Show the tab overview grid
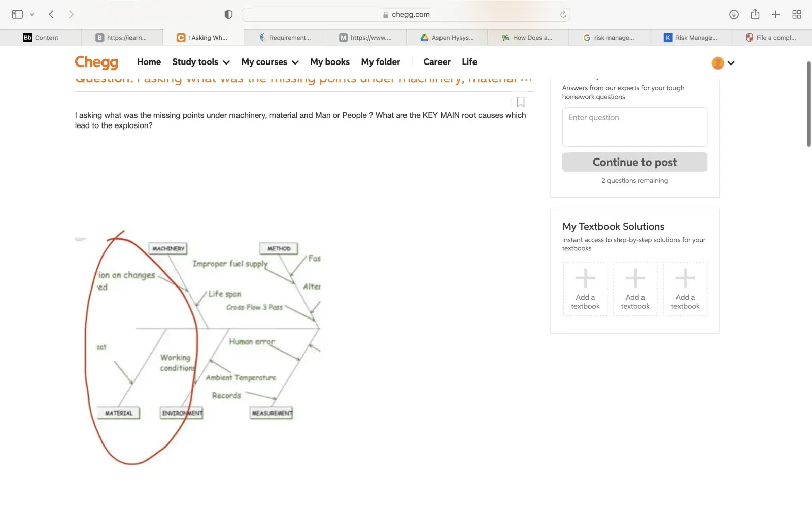Screen dimensions: 812x508 point(797,14)
